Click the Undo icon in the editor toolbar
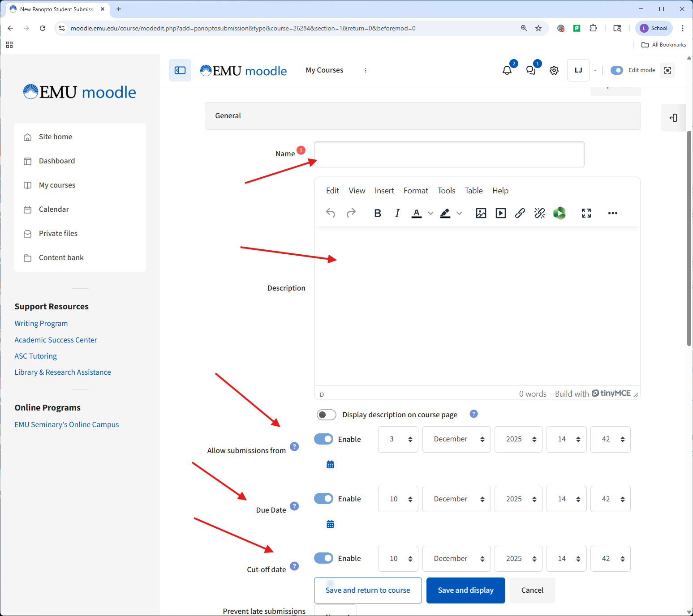The height and width of the screenshot is (616, 693). (331, 213)
